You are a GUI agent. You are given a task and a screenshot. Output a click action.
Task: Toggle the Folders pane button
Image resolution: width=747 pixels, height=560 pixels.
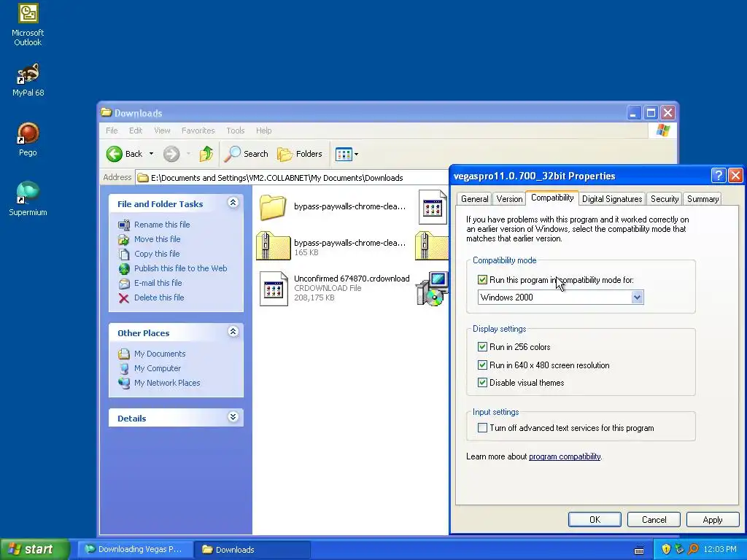300,154
